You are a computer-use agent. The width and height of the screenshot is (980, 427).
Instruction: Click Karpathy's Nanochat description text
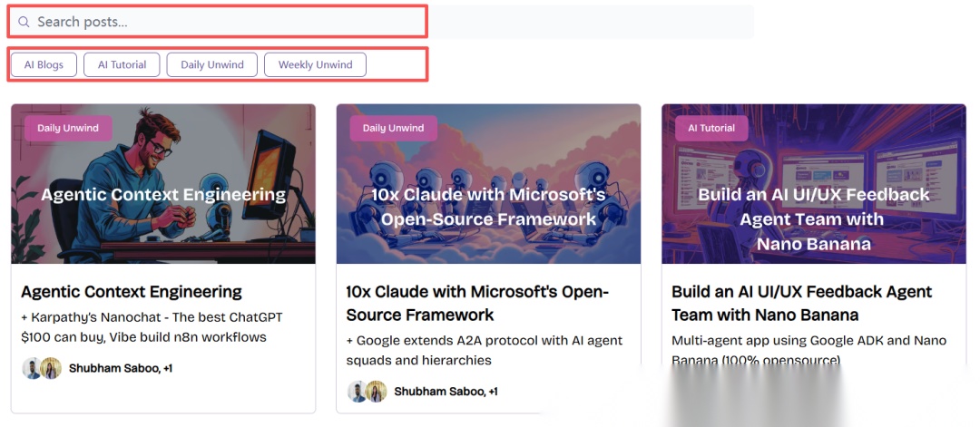click(x=152, y=327)
